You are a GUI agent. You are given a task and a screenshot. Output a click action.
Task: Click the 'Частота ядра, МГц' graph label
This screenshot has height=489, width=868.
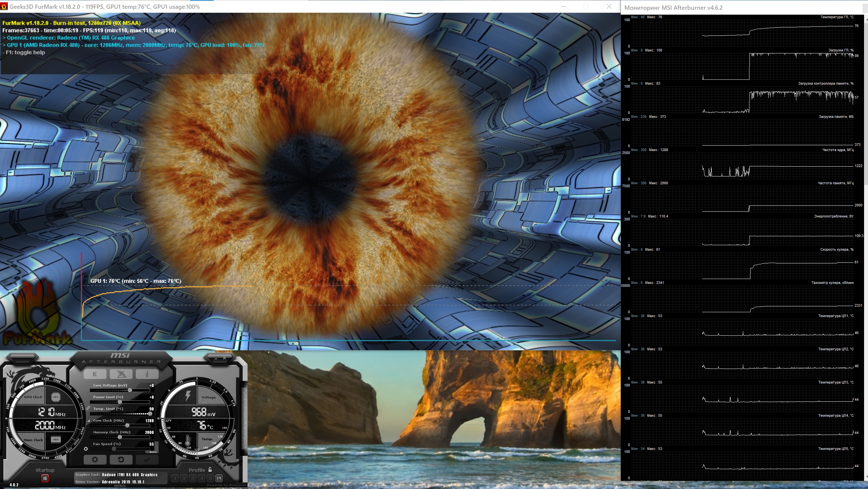point(838,150)
